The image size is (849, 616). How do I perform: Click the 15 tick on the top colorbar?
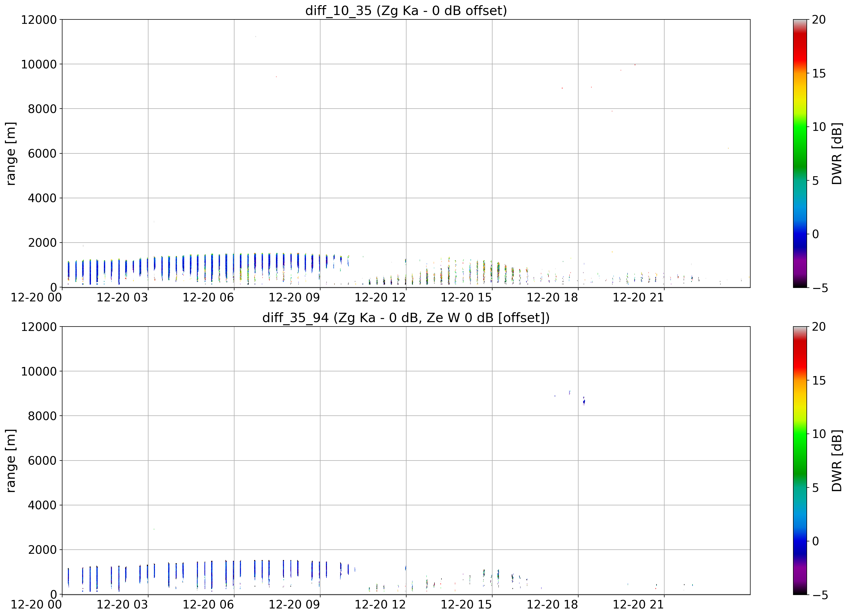[x=819, y=73]
